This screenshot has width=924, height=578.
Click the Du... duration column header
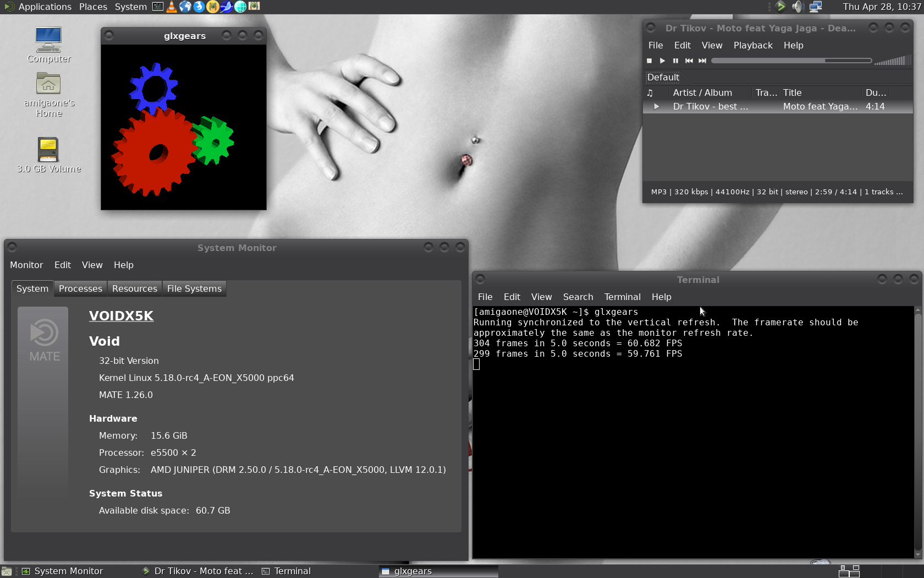pos(876,92)
